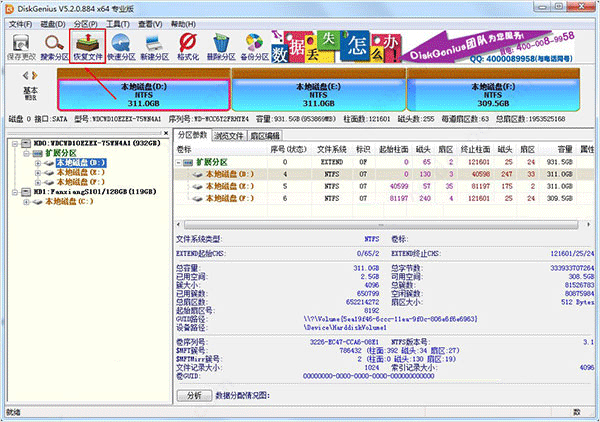Select 本地磁盘(F:) row in partition table
Screen dimensions: 600x422
pos(385,199)
